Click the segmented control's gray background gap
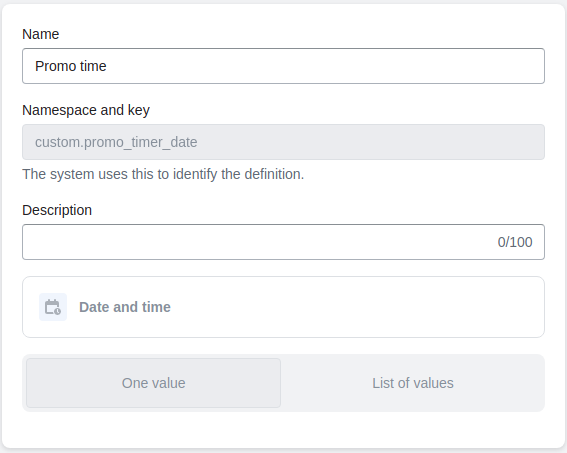This screenshot has width=567, height=453. (283, 383)
